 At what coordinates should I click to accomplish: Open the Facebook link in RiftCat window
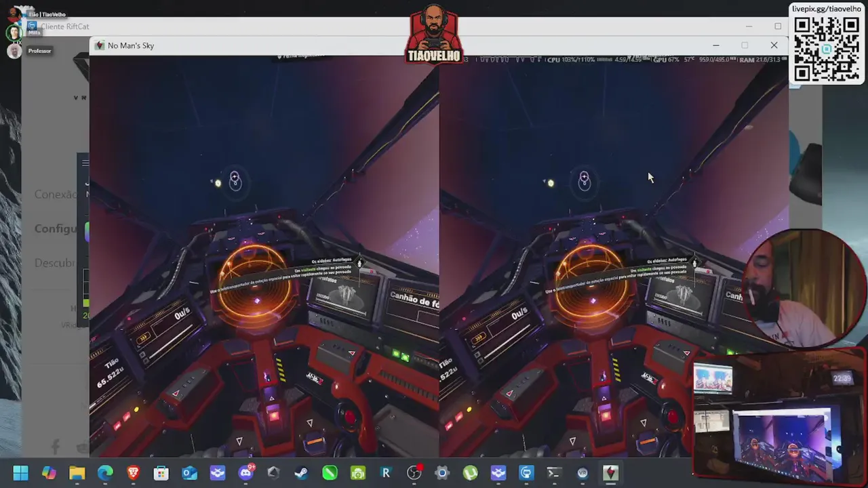[56, 446]
